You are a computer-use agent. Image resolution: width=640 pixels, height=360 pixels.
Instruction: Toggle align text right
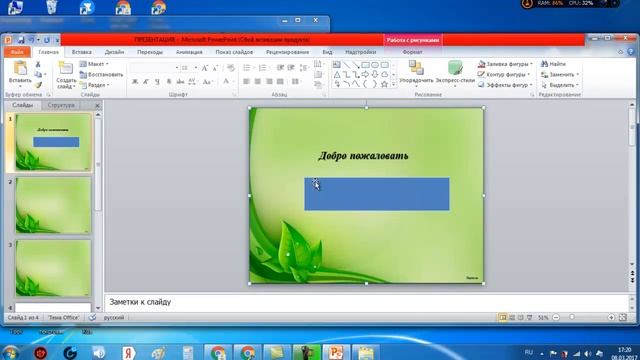click(x=269, y=82)
